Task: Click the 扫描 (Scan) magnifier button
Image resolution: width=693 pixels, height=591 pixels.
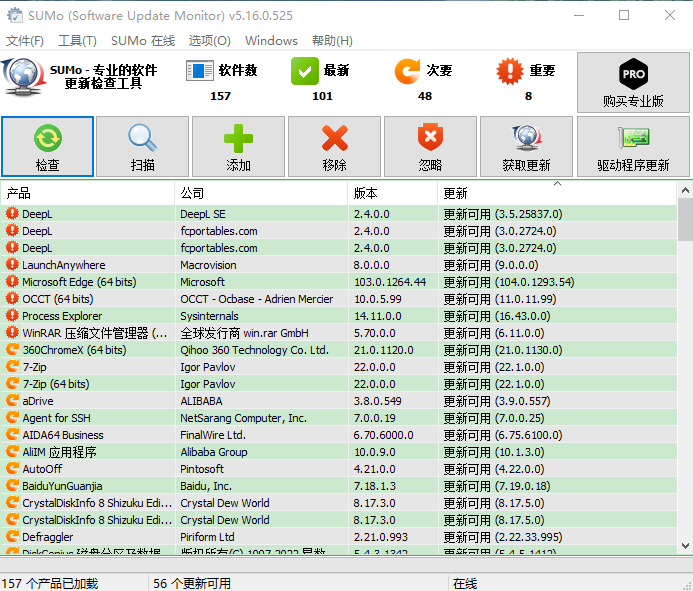Action: tap(142, 146)
